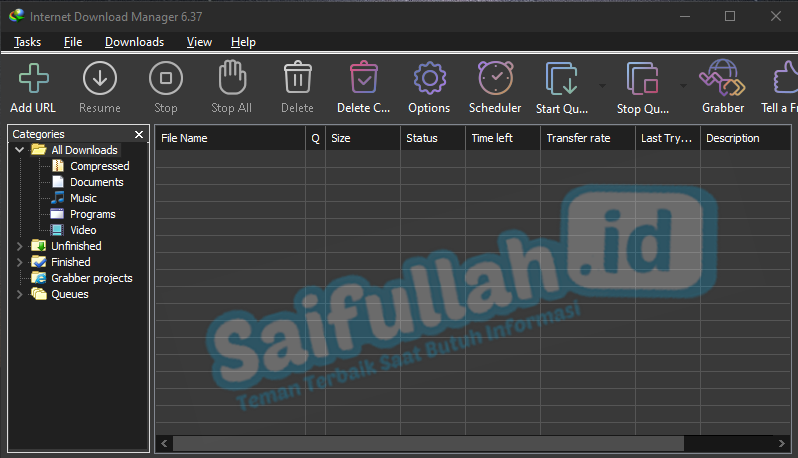Screen dimensions: 798x458
Task: Sort by Description column header
Action: point(746,138)
